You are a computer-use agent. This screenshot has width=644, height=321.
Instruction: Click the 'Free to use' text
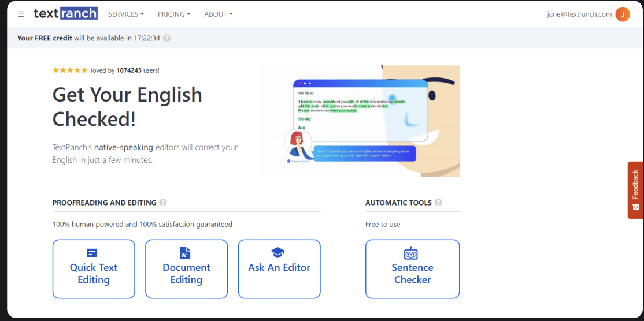coord(383,224)
